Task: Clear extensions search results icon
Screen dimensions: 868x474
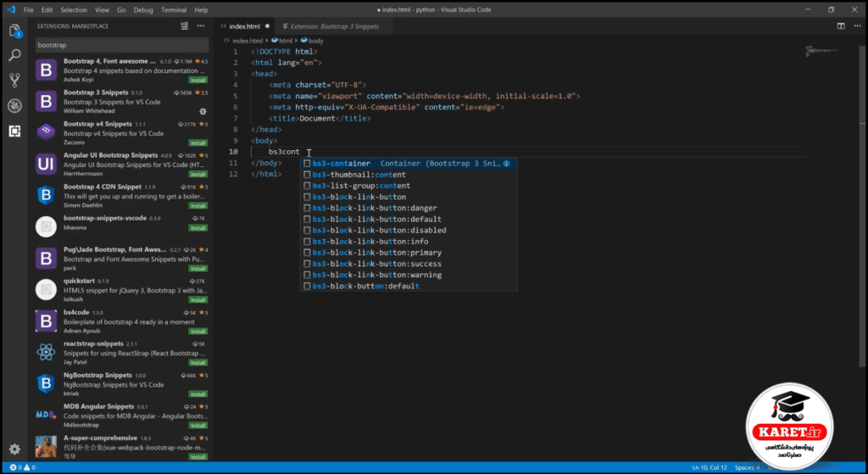Action: click(184, 26)
